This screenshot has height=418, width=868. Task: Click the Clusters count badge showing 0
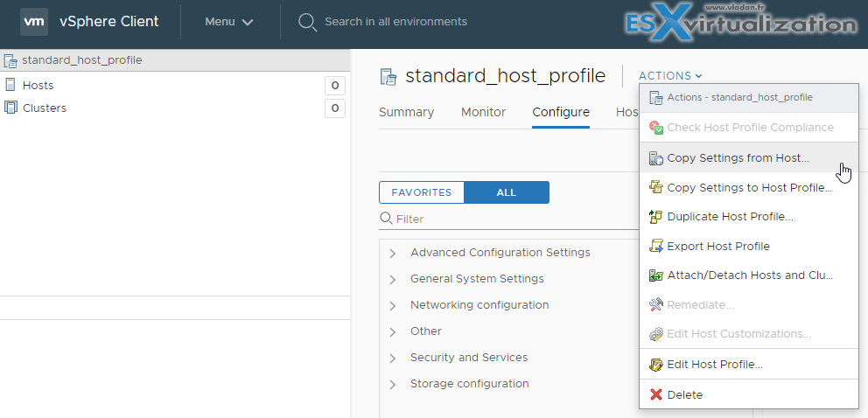[335, 108]
